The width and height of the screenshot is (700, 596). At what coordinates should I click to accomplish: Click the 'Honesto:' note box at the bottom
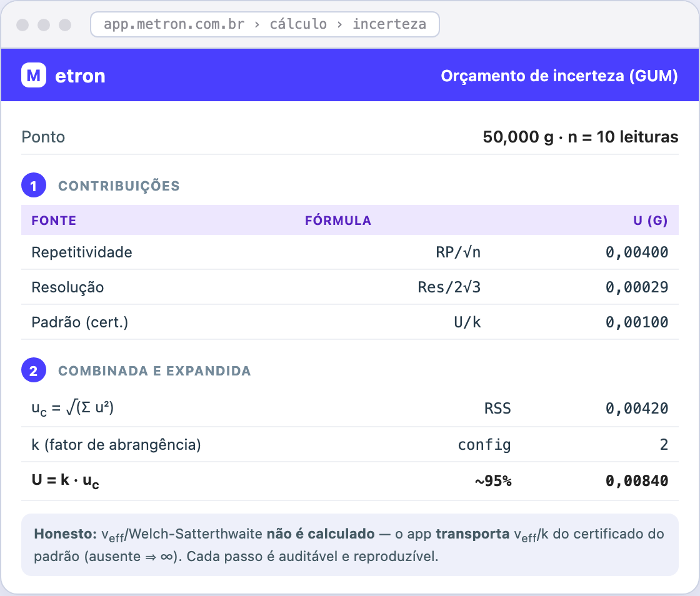[350, 545]
